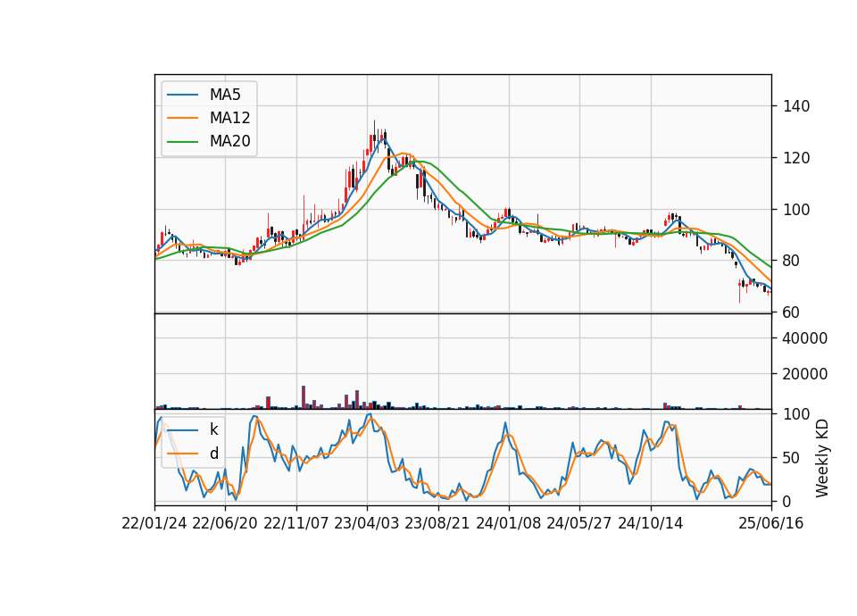The width and height of the screenshot is (857, 616).
Task: Click the 20000 volume axis tick
Action: (804, 374)
